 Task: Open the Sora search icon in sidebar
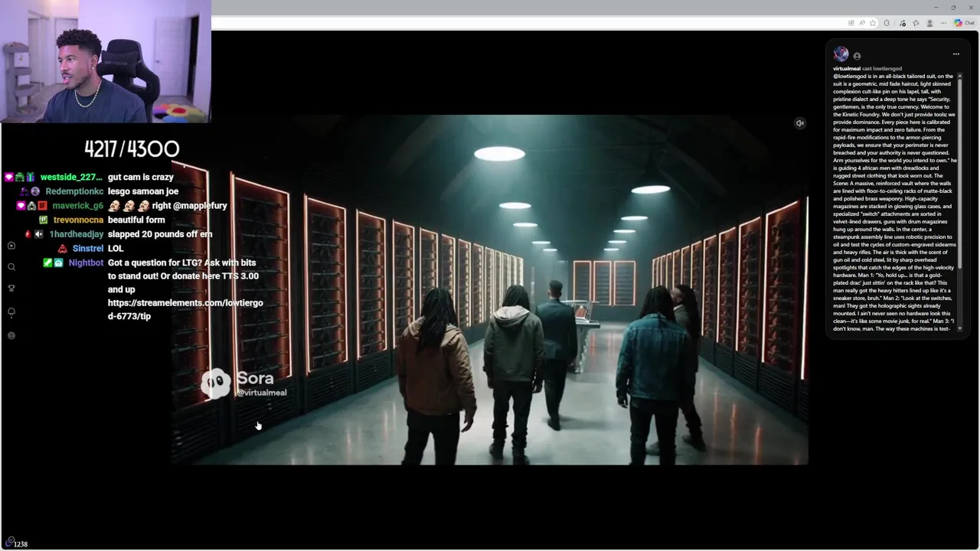coord(11,267)
